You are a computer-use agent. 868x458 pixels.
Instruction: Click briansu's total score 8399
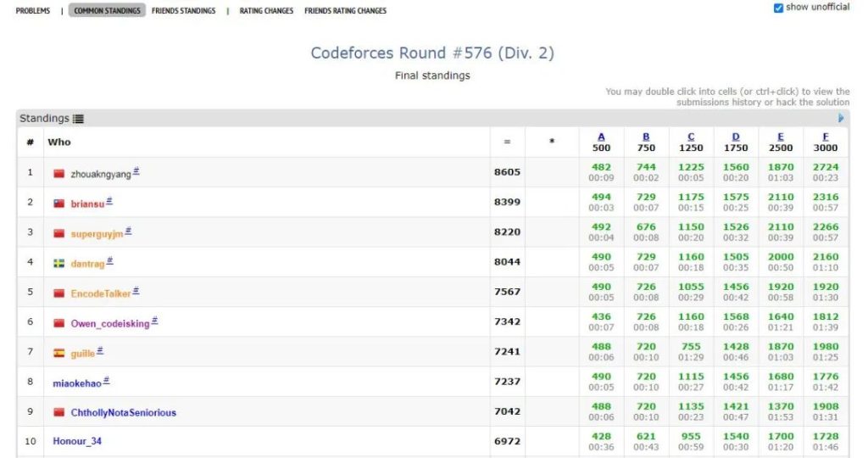click(x=507, y=202)
